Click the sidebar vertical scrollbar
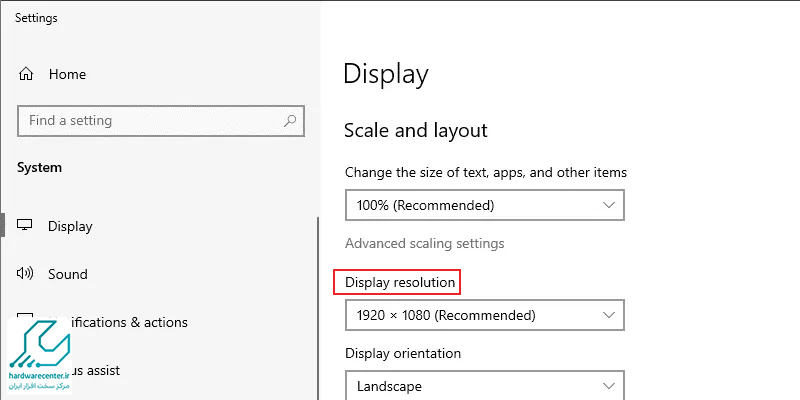800x400 pixels. point(318,300)
